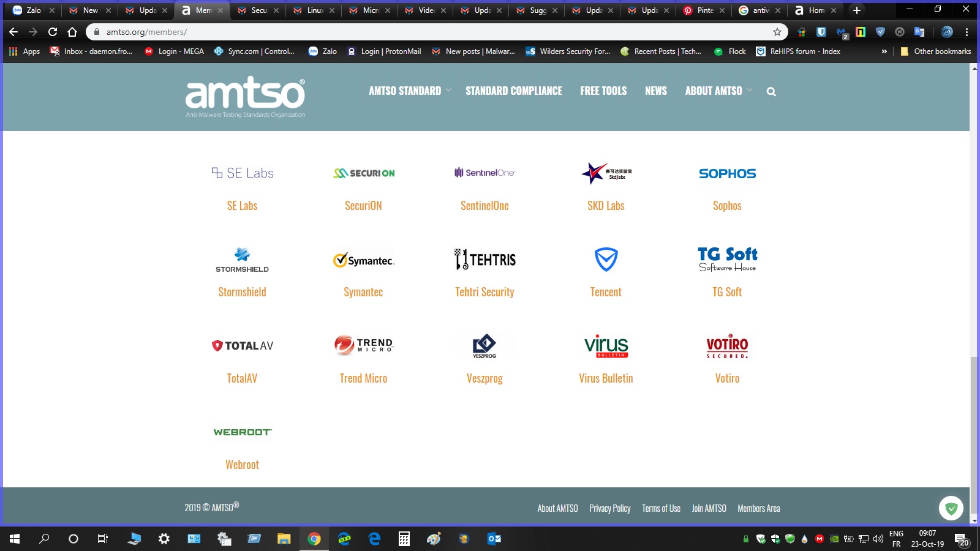Open the Terms of Use footer link
The image size is (980, 551).
coord(661,508)
